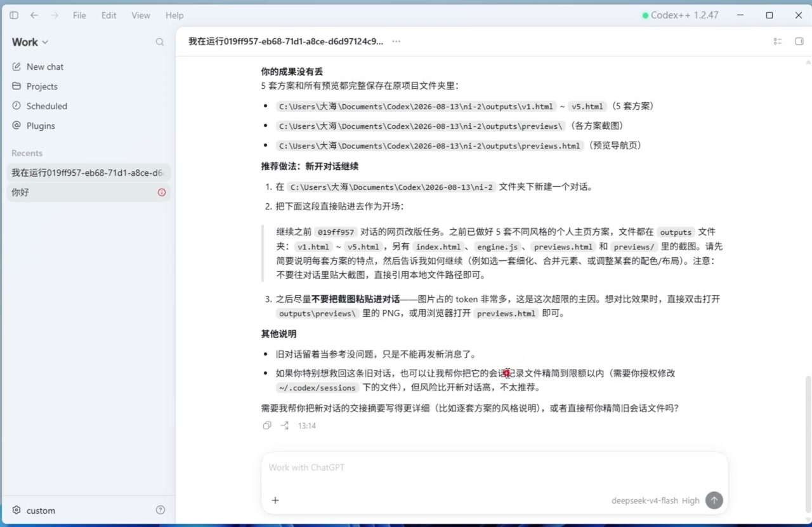Click the Scheduled clock icon
Viewport: 812px width, 527px height.
click(16, 106)
